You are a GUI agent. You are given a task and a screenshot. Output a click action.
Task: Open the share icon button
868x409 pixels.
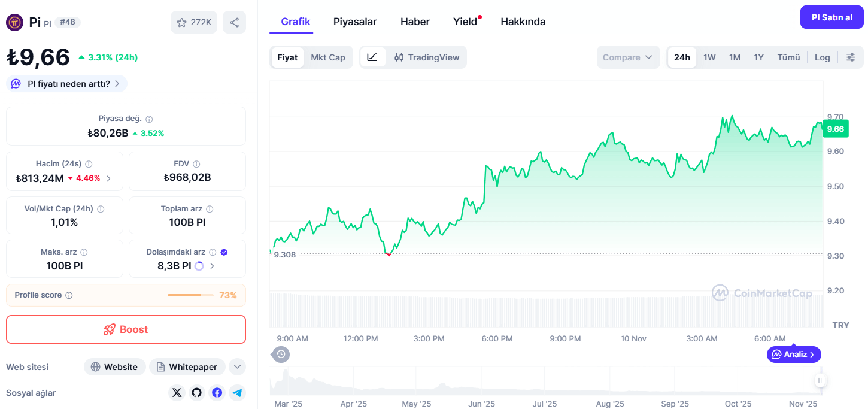(x=234, y=22)
